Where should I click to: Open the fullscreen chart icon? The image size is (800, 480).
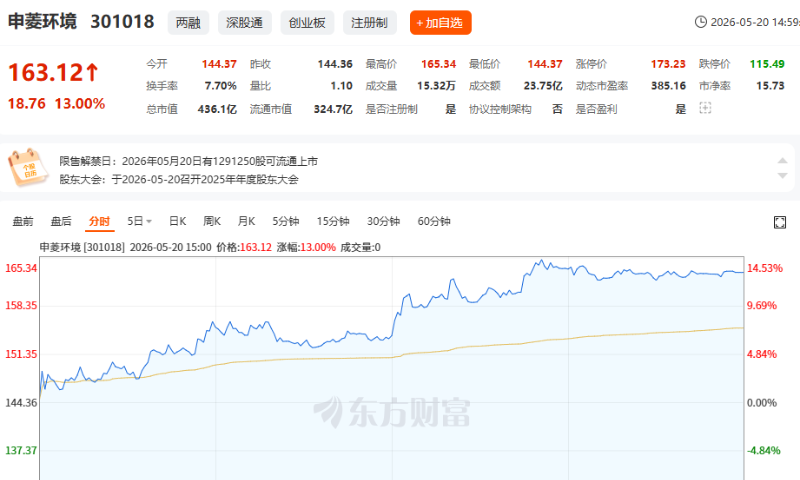coord(780,222)
